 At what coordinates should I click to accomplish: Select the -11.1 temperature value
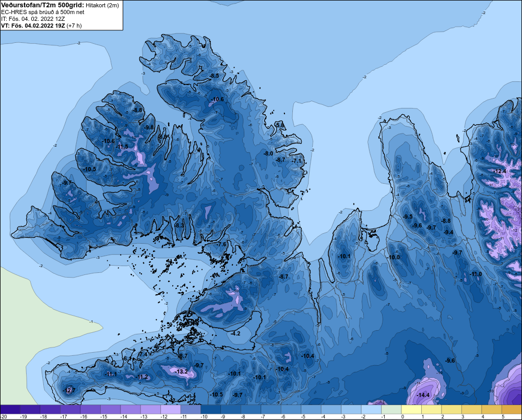click(x=111, y=374)
